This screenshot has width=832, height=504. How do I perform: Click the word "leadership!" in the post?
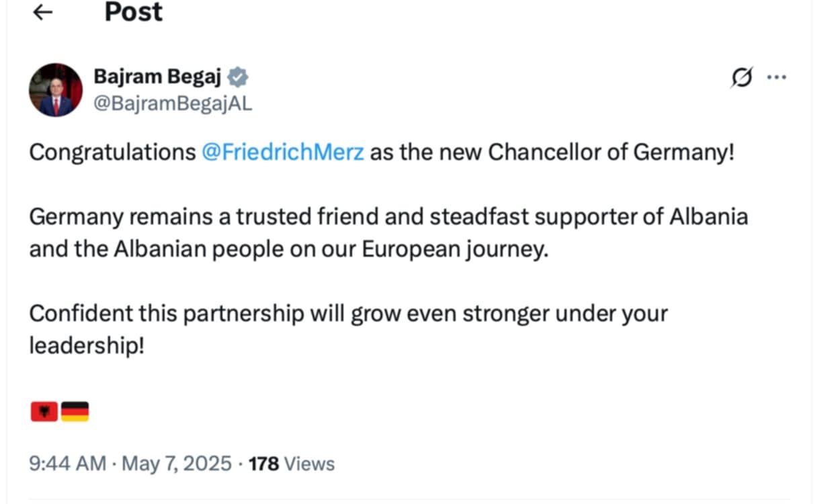[87, 346]
